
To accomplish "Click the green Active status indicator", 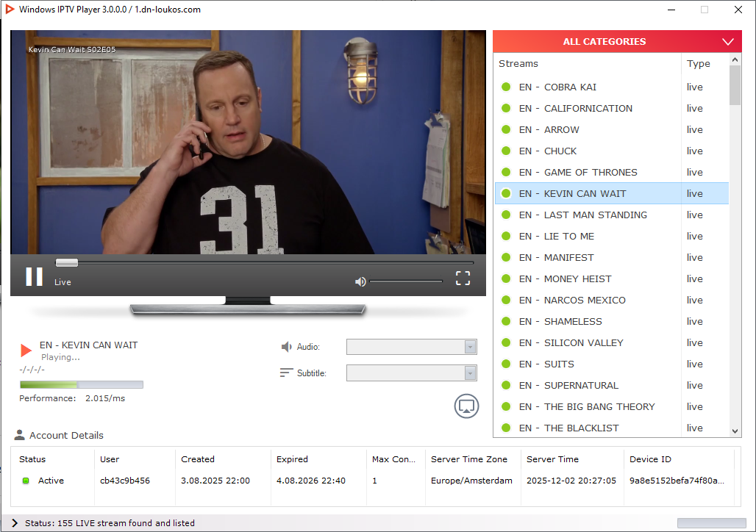I will tap(25, 481).
